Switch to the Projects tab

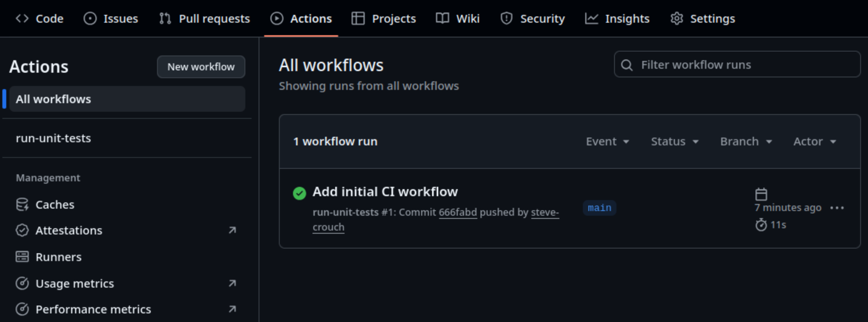384,18
